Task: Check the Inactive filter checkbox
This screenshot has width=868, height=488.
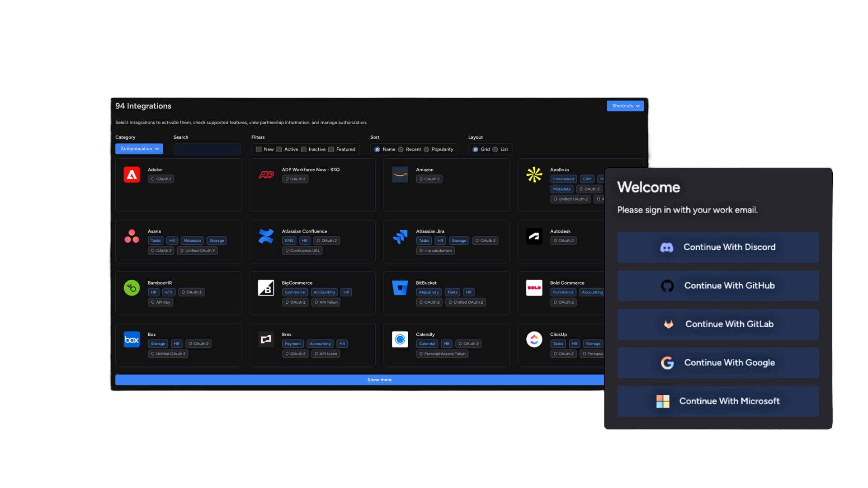Action: pyautogui.click(x=304, y=150)
